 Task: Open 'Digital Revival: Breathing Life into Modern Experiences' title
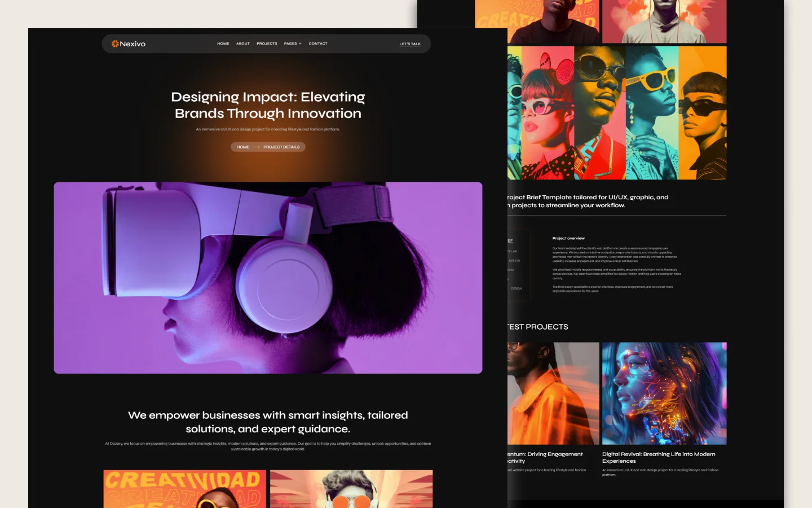pos(659,457)
